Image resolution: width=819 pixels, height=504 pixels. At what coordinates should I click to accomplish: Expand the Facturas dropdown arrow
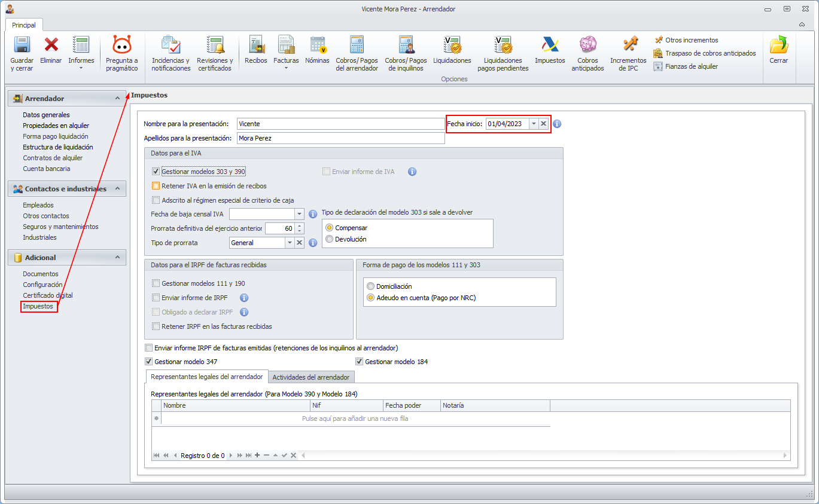click(286, 68)
